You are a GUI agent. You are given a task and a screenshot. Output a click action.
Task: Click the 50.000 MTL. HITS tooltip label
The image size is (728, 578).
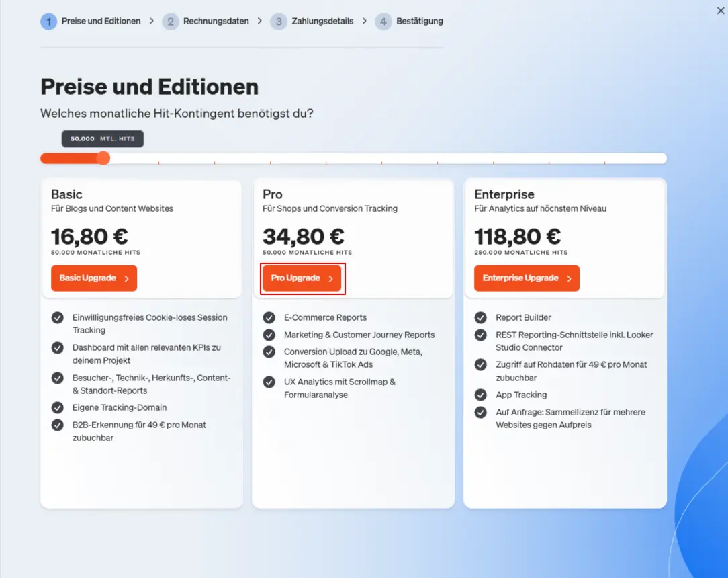103,139
